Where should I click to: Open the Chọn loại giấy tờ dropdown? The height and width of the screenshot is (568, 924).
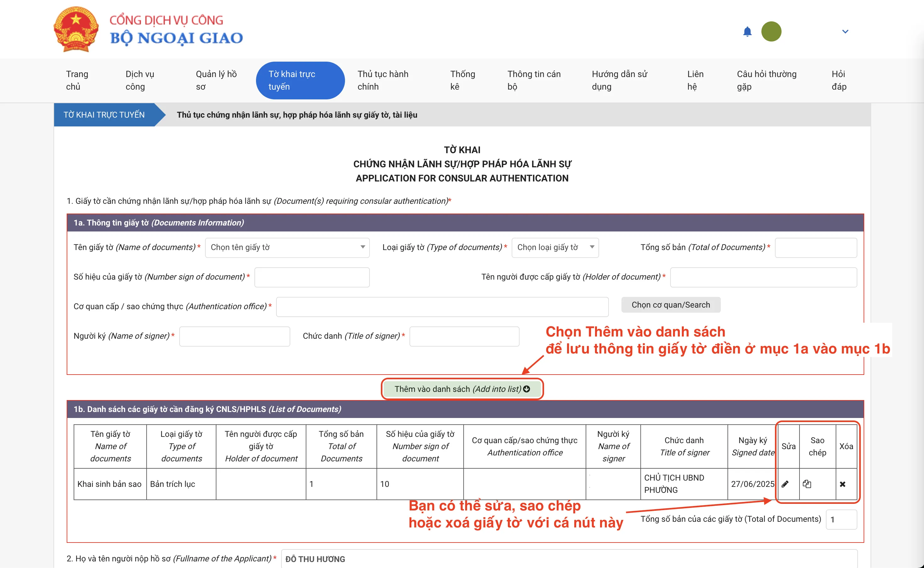[555, 247]
